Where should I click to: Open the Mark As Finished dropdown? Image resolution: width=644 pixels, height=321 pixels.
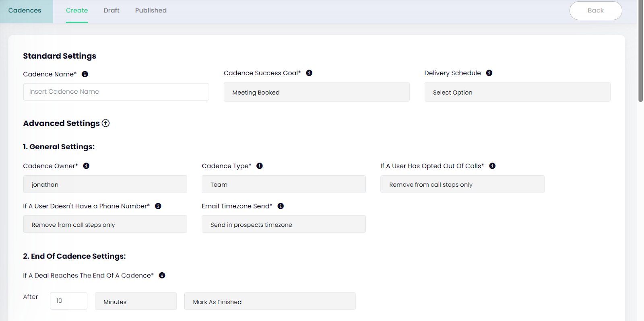(270, 301)
